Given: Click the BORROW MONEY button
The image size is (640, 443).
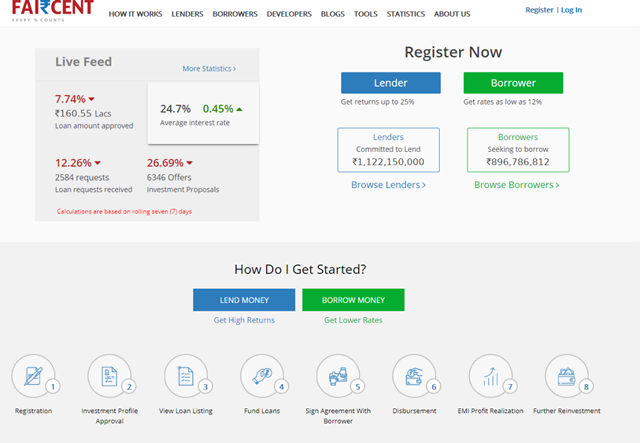Looking at the screenshot, I should coord(353,300).
